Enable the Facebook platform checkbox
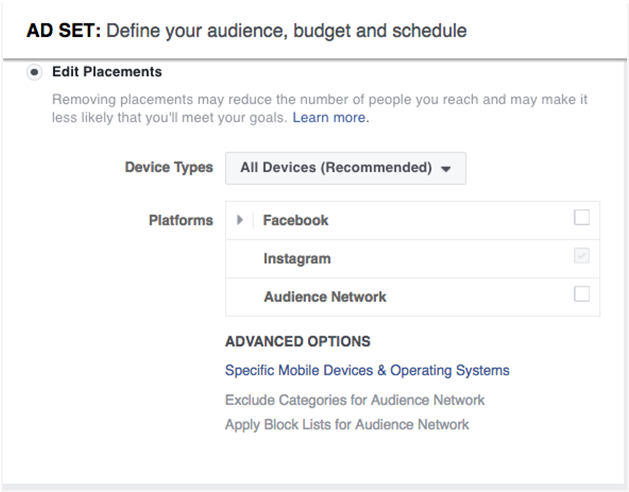The width and height of the screenshot is (629, 492). click(x=581, y=218)
